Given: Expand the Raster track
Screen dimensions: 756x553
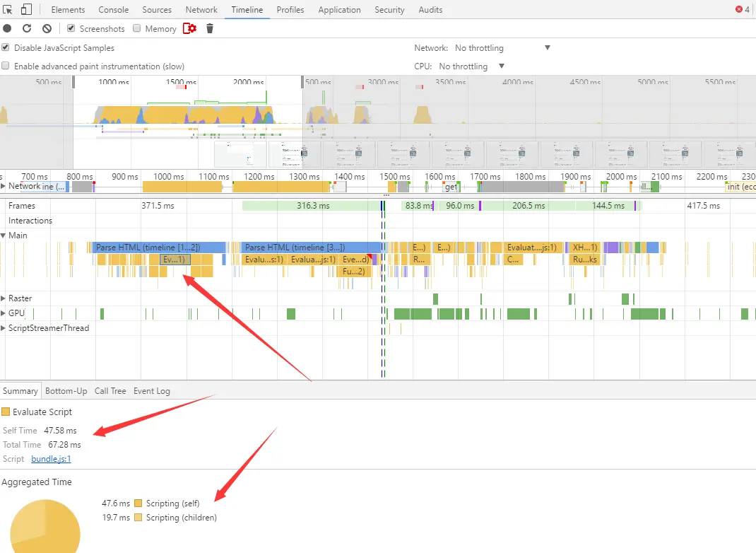Looking at the screenshot, I should pos(3,298).
